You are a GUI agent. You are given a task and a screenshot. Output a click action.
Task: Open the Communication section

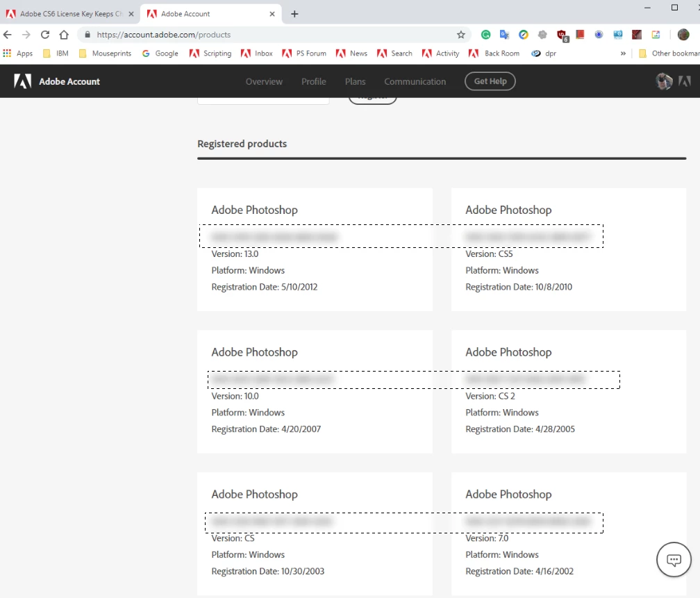pyautogui.click(x=415, y=81)
